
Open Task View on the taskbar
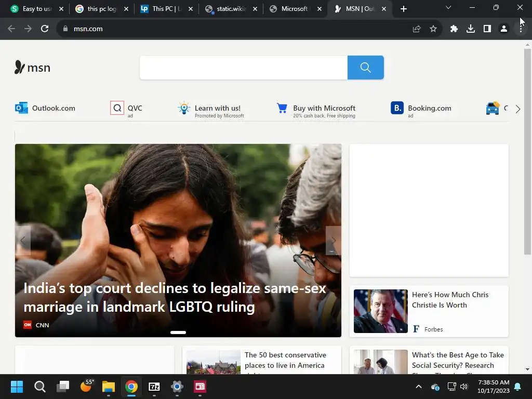[63, 387]
